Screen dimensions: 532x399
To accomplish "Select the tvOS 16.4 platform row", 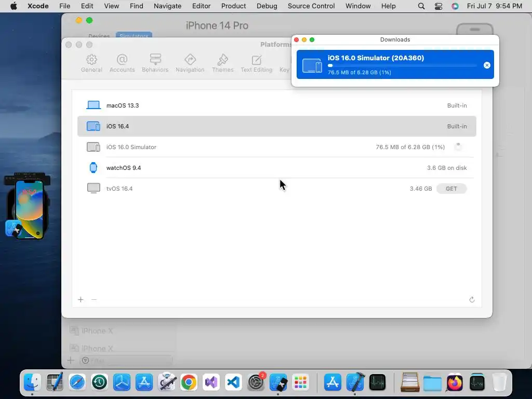I will [x=276, y=188].
